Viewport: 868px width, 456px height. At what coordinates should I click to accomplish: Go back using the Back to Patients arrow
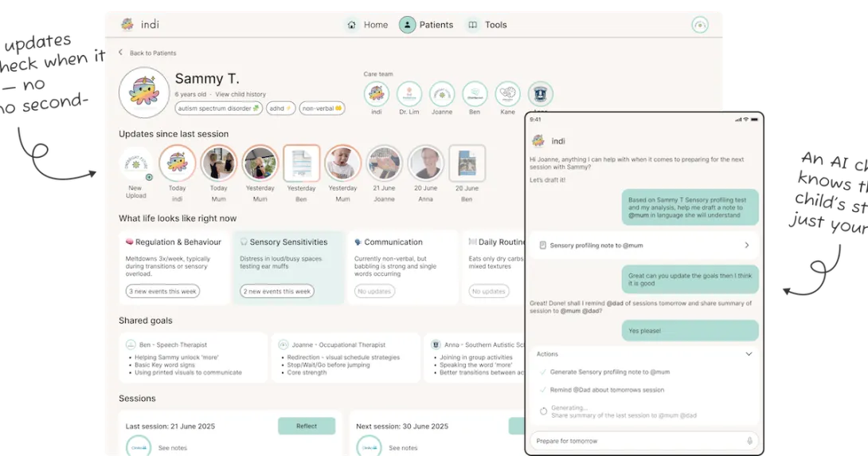tap(121, 53)
